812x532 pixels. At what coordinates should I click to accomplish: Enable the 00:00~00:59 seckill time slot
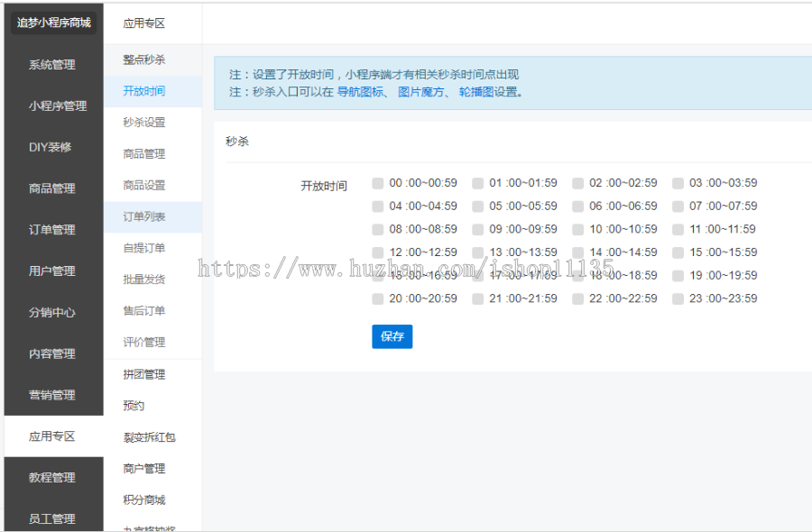(378, 182)
